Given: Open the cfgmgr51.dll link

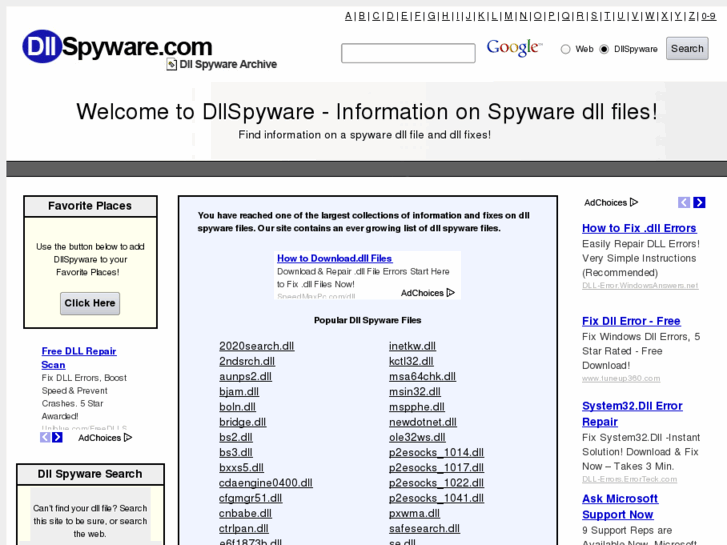Looking at the screenshot, I should click(x=250, y=498).
